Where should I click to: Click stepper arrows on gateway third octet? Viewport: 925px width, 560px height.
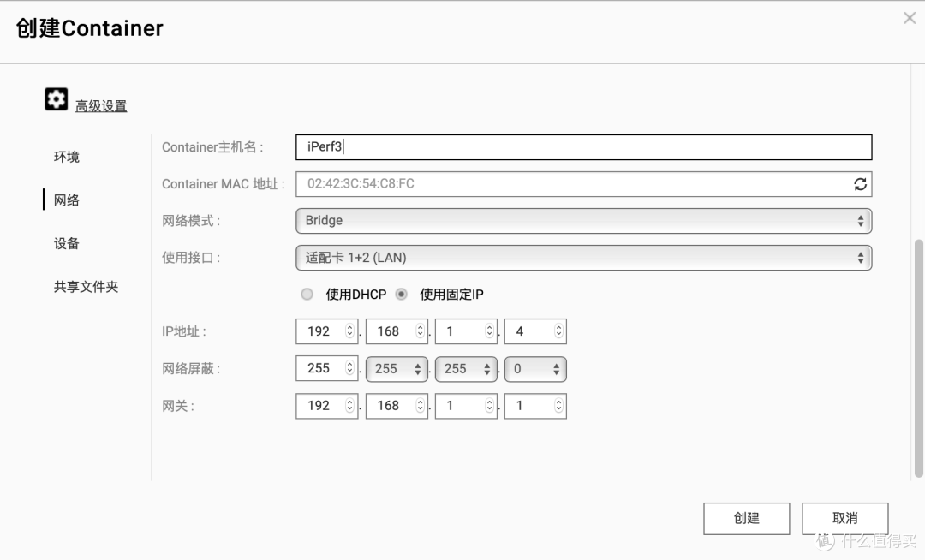click(489, 406)
